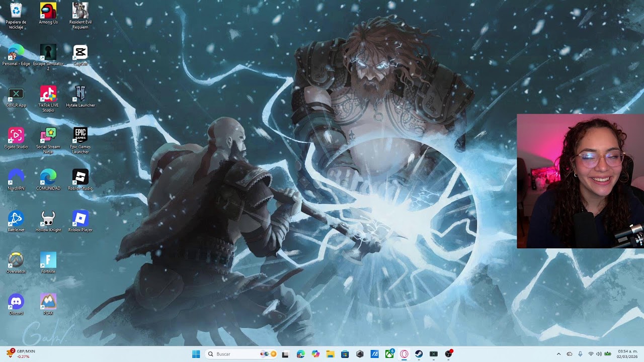Select the Fortnite desktop shortcut
The image size is (644, 362).
(x=48, y=263)
